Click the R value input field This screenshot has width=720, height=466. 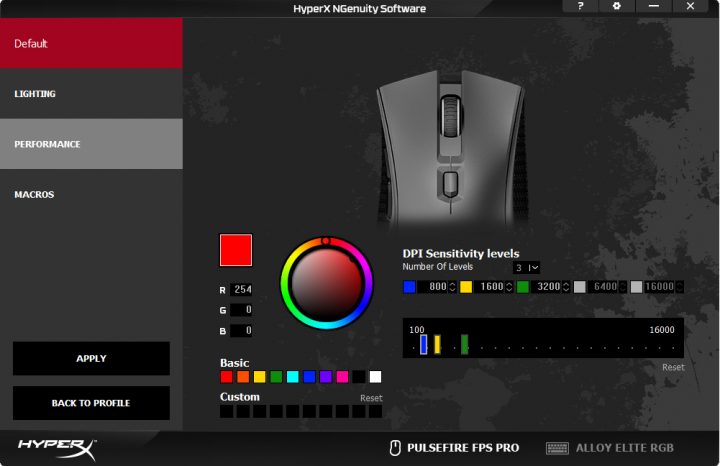[241, 289]
